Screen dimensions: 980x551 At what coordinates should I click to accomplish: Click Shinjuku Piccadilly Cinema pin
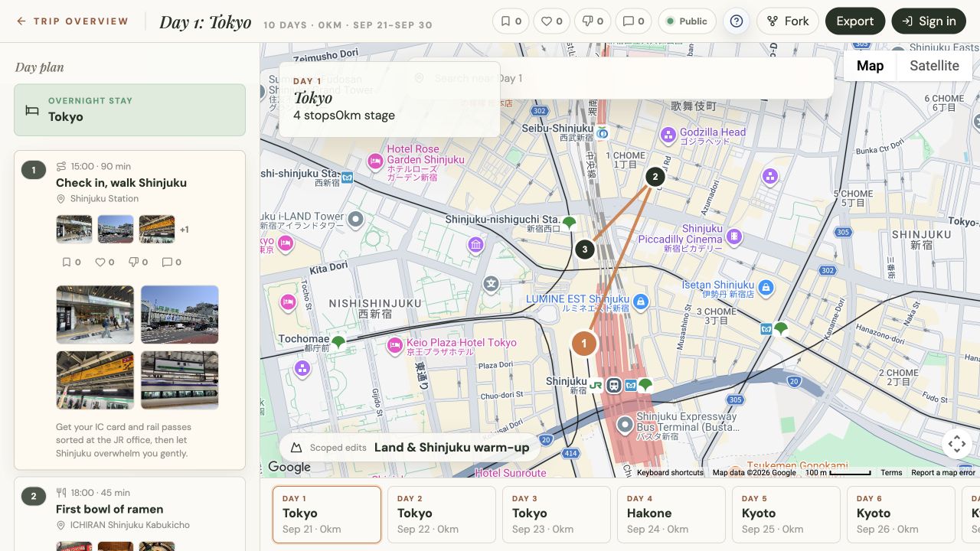tap(734, 236)
